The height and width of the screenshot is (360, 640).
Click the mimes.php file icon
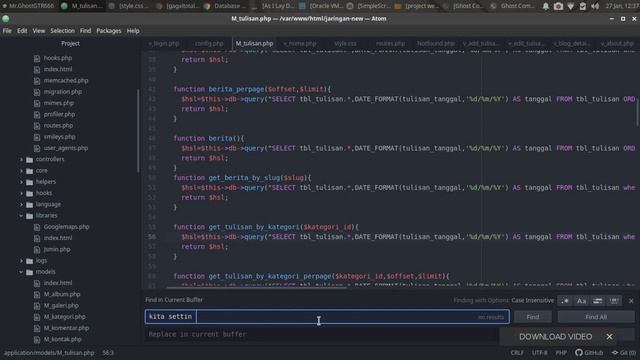37,103
